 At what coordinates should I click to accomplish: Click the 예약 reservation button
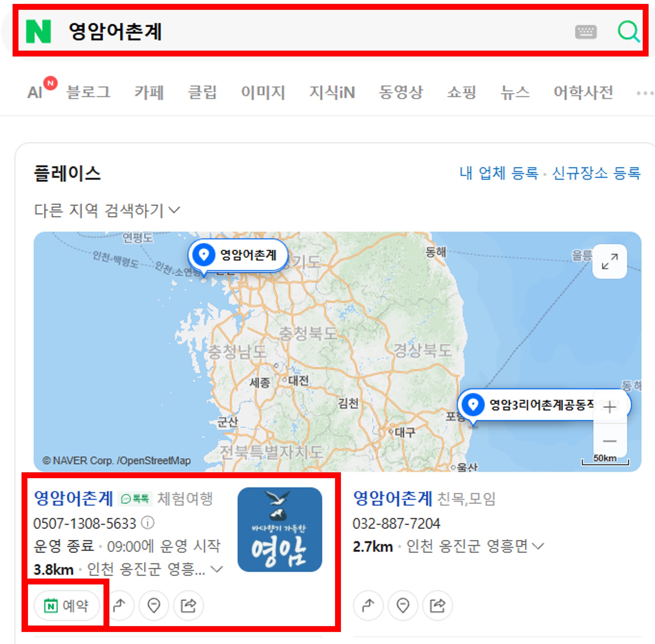67,605
